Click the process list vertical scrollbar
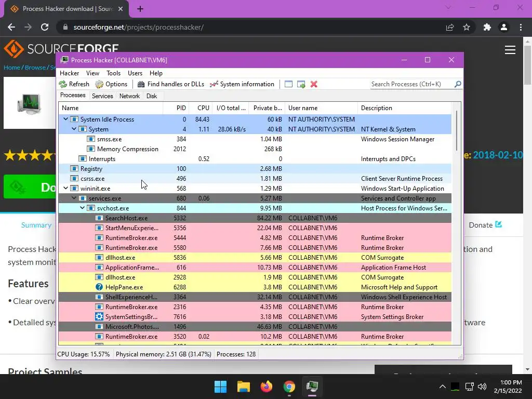 click(456, 130)
